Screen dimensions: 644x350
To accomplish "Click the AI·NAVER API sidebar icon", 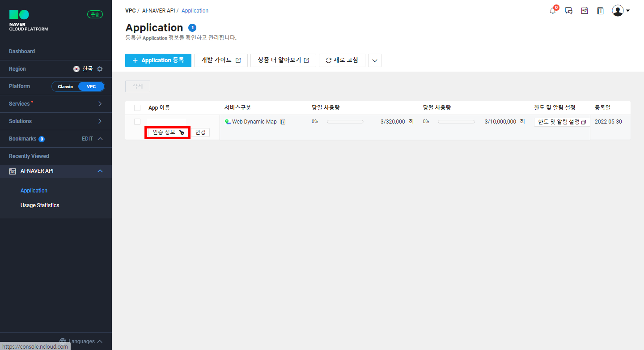I will click(13, 171).
